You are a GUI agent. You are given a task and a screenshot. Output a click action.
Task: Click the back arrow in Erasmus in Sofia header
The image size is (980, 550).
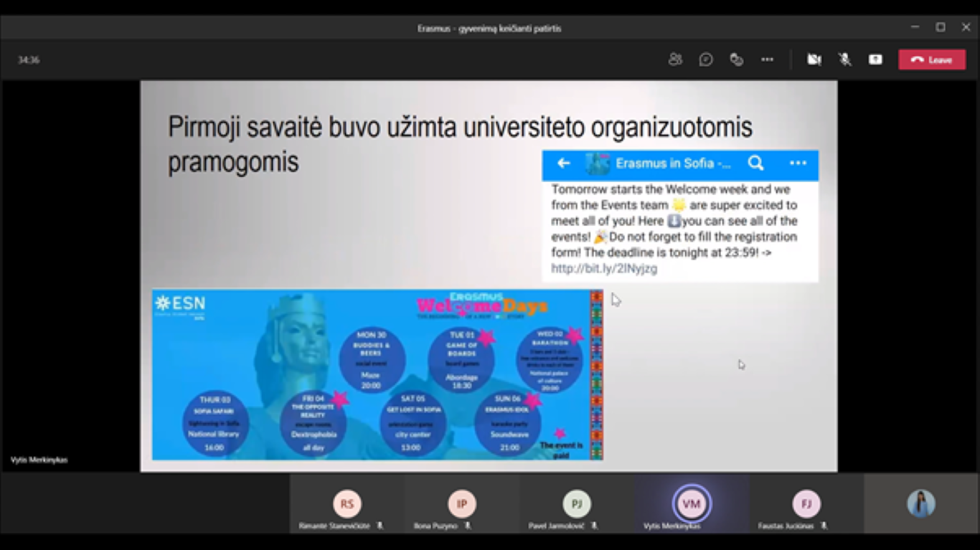pyautogui.click(x=564, y=163)
